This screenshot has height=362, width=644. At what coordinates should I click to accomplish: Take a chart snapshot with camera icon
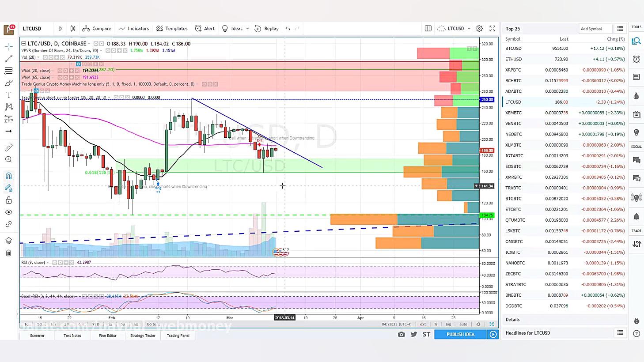click(401, 335)
